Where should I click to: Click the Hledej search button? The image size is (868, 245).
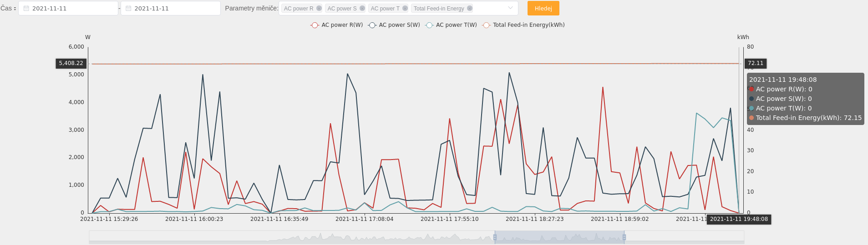coord(543,8)
